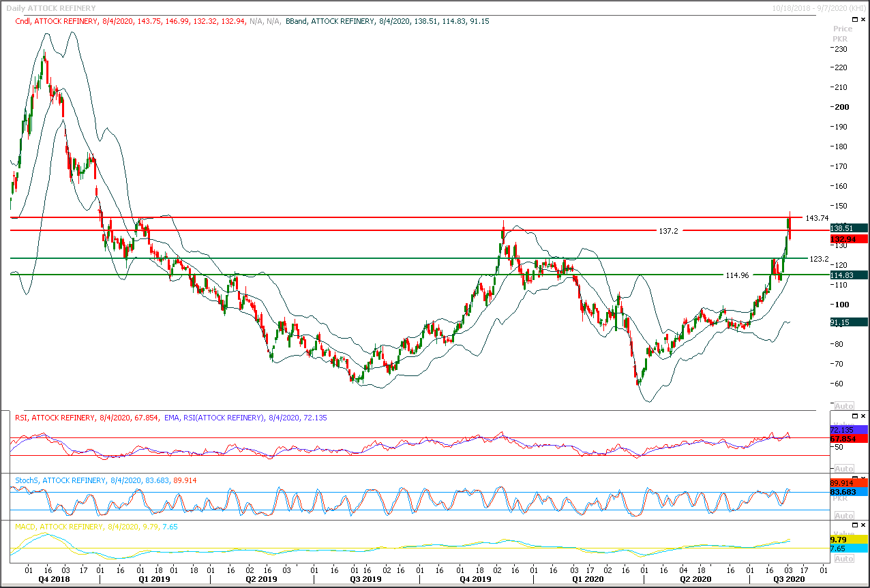Click the 114.96 support line label
The height and width of the screenshot is (588, 870).
736,275
